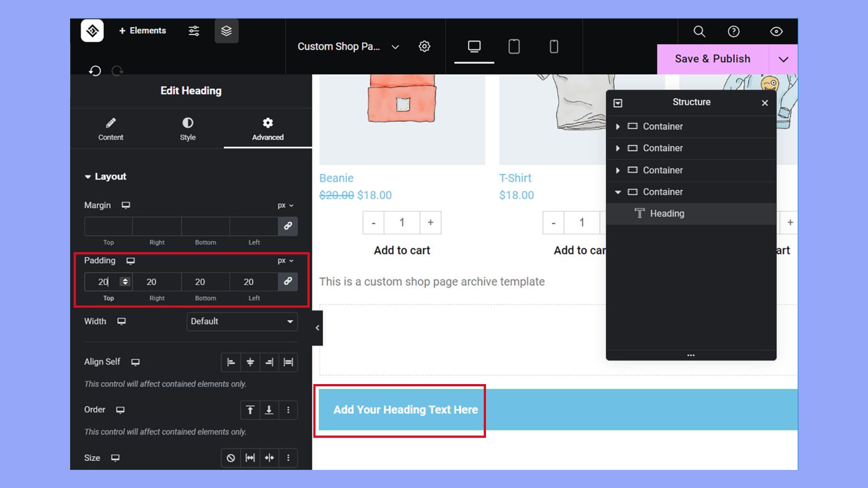Switch to mobile preview icon

click(553, 46)
